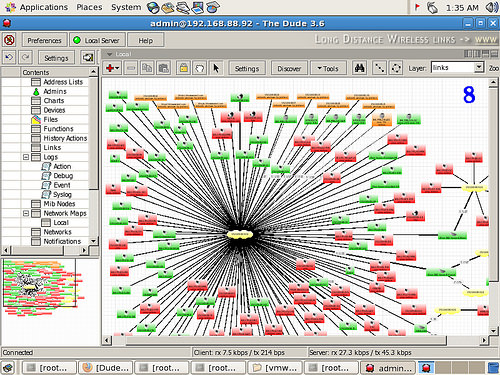The height and width of the screenshot is (375, 500).
Task: Open the Preferences button
Action: [x=44, y=40]
